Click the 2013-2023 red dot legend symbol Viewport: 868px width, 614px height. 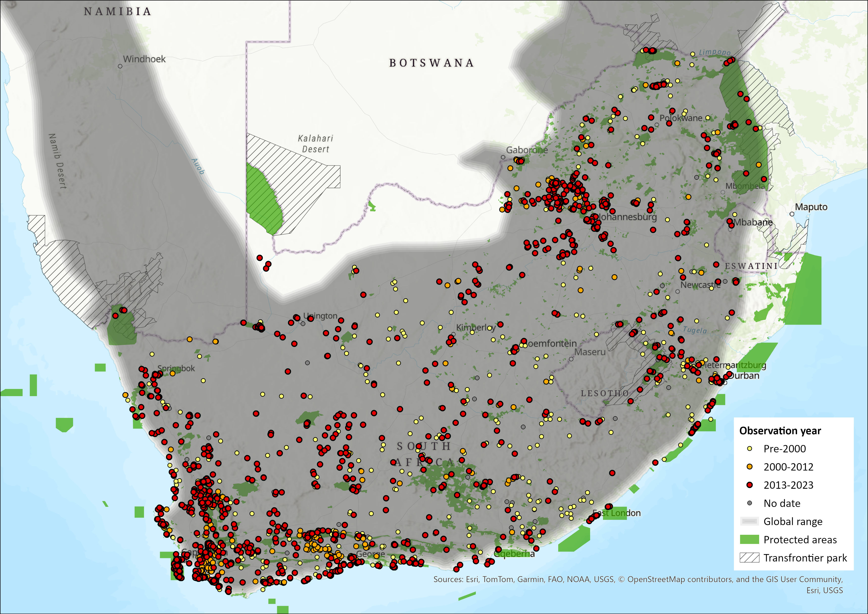[749, 485]
